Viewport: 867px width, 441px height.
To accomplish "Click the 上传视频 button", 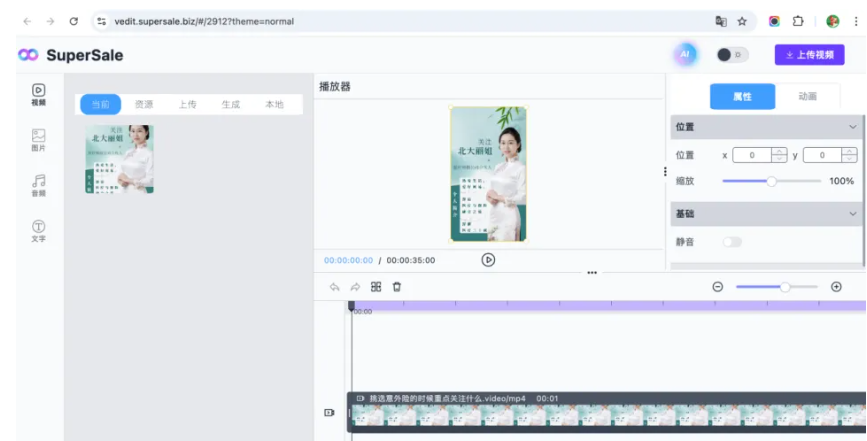I will (809, 55).
